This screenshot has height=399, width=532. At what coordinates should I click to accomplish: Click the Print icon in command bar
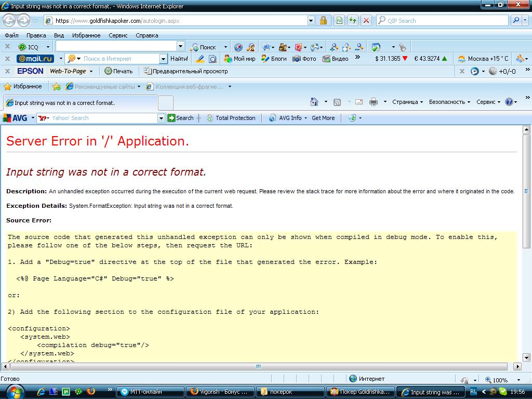pyautogui.click(x=373, y=102)
